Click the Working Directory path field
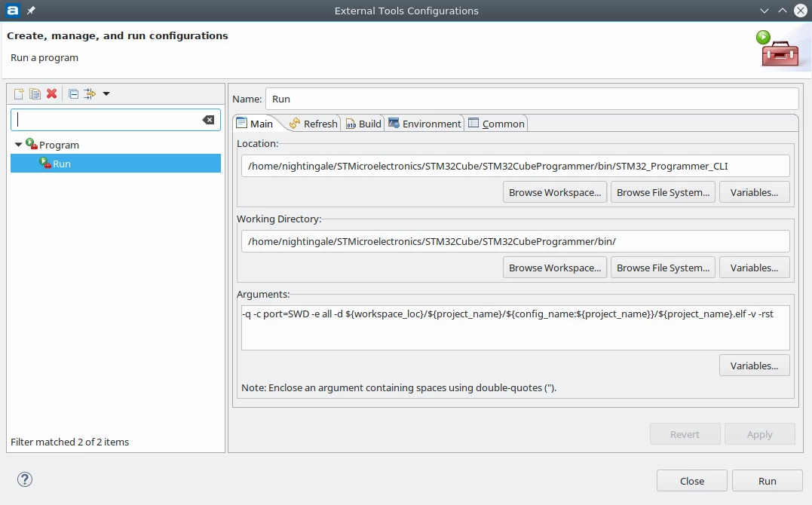Image resolution: width=812 pixels, height=505 pixels. click(x=515, y=241)
